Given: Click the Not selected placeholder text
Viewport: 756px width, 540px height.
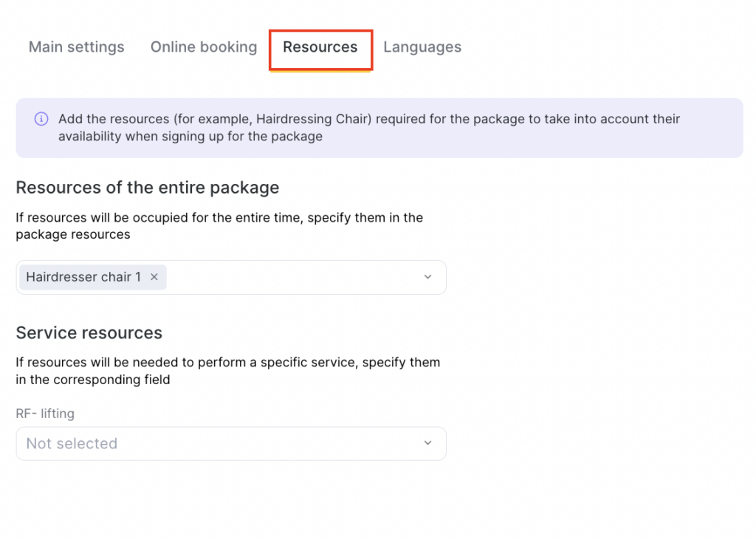Looking at the screenshot, I should 72,443.
